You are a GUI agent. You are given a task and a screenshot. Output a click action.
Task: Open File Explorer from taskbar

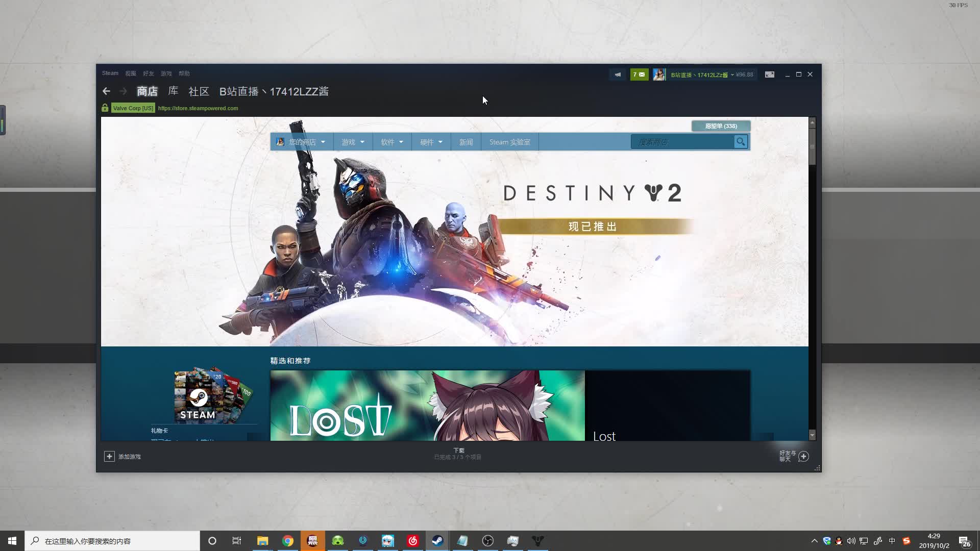[262, 541]
